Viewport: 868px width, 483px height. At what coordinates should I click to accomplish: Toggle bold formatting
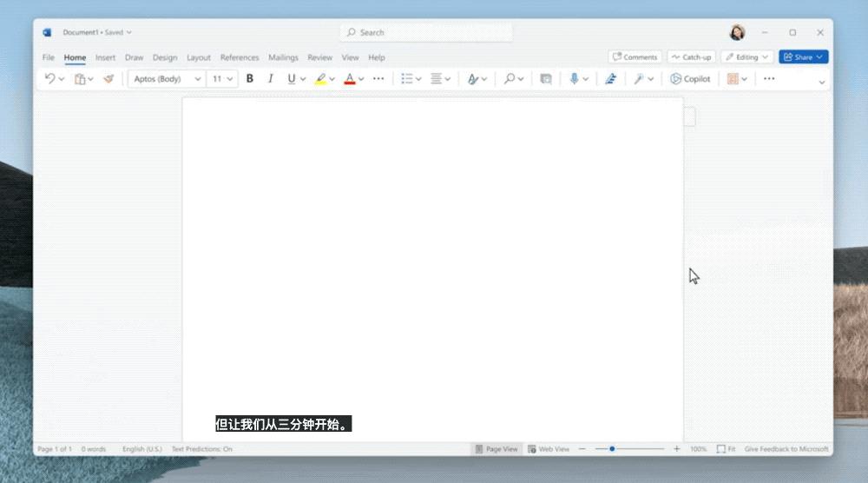(250, 79)
